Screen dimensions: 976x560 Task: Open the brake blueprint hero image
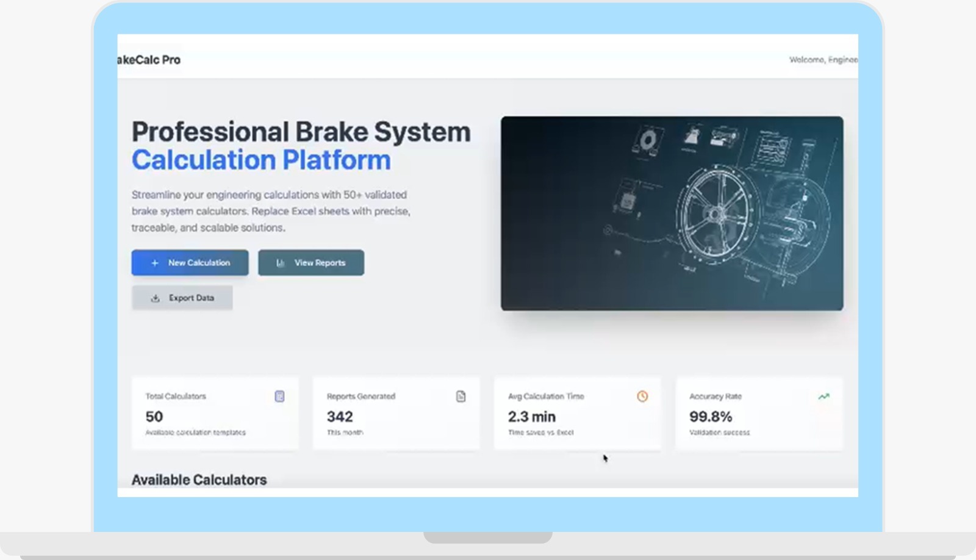672,214
